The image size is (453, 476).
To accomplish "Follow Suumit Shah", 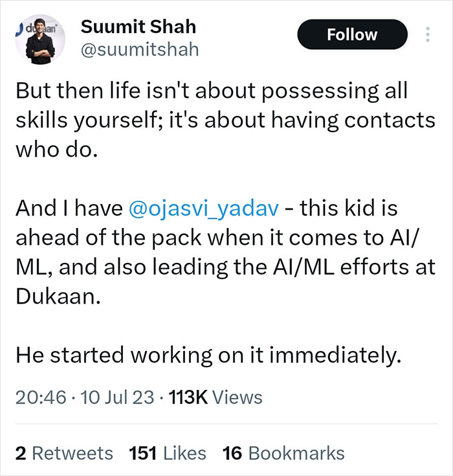I will tap(352, 34).
